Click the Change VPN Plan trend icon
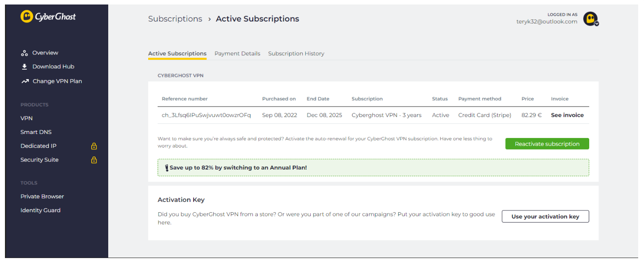The image size is (644, 263). pyautogui.click(x=25, y=81)
